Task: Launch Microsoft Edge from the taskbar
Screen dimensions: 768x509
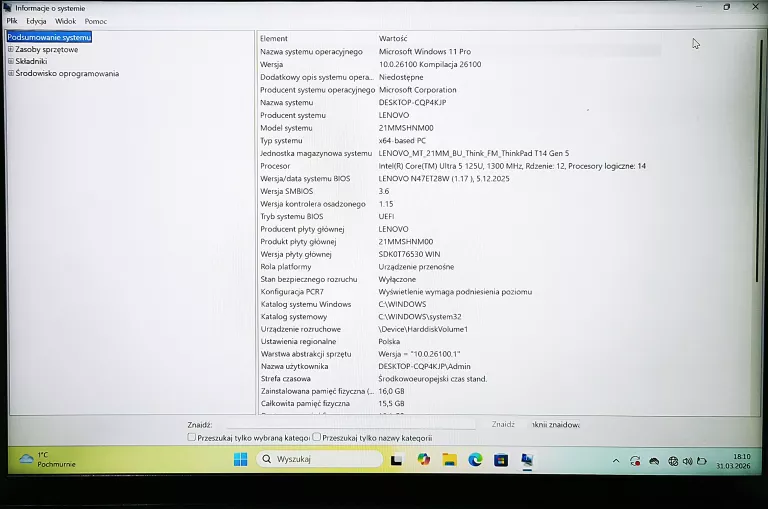Action: [x=475, y=460]
